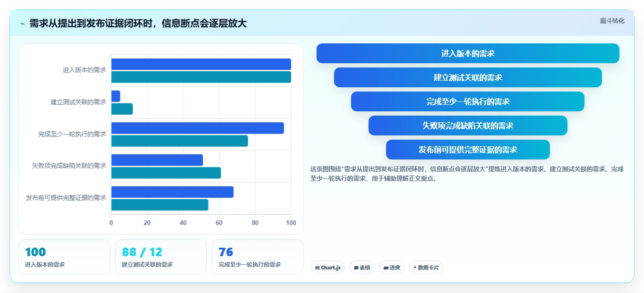The image size is (644, 293).
Task: Click the chart axis label 建立测试关联的需求
Action: point(78,102)
